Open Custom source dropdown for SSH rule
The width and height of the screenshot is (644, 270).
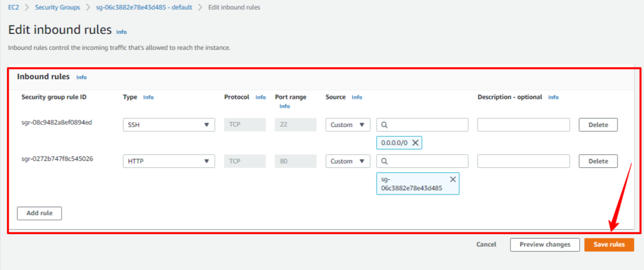click(x=348, y=125)
